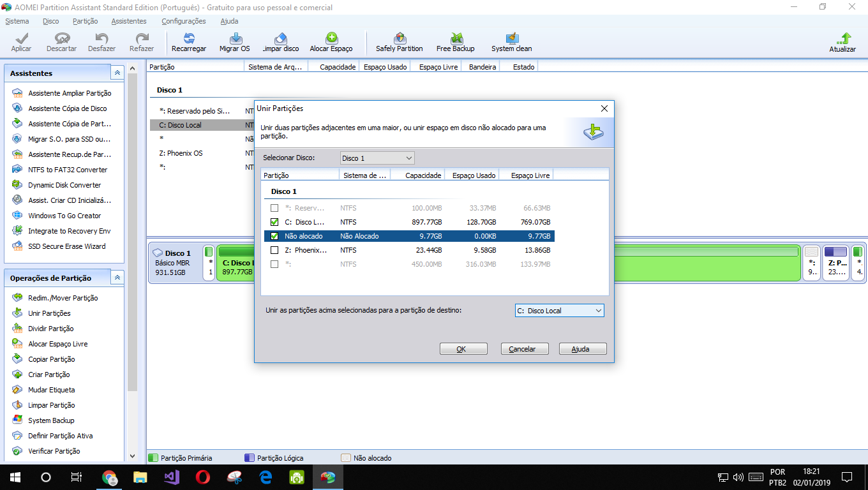Image resolution: width=868 pixels, height=490 pixels.
Task: Close the Unir Partições dialog
Action: pos(604,108)
